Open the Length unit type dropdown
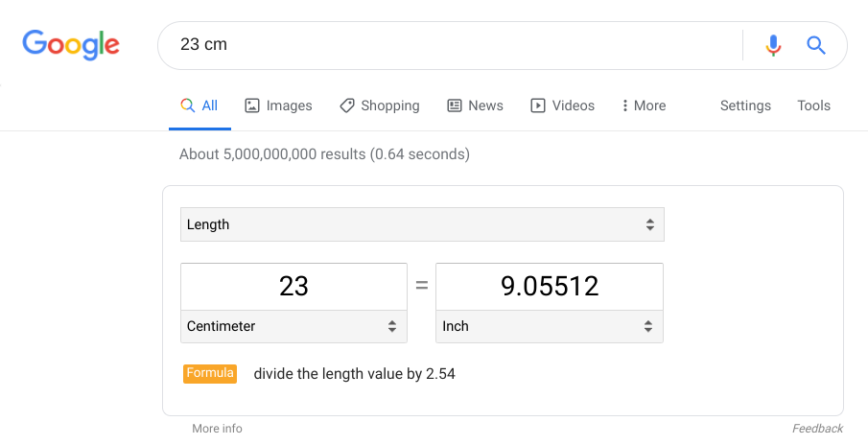868x445 pixels. tap(422, 224)
